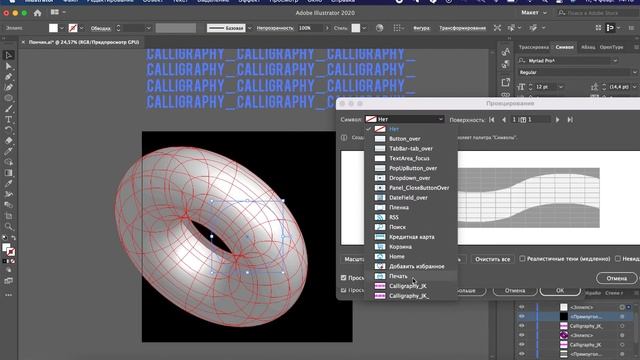This screenshot has width=640, height=360.
Task: Switch to the OpenType tab
Action: point(611,47)
